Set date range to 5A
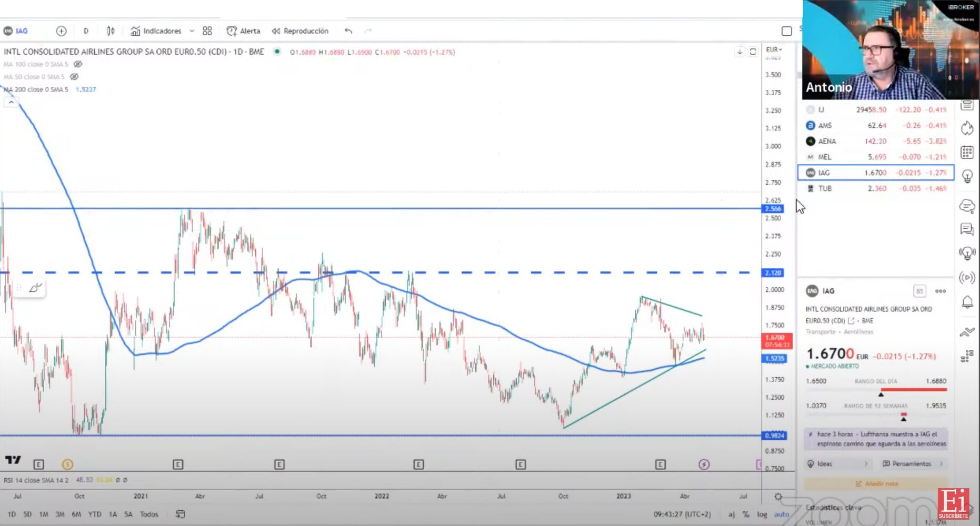The width and height of the screenshot is (980, 526). coord(128,514)
